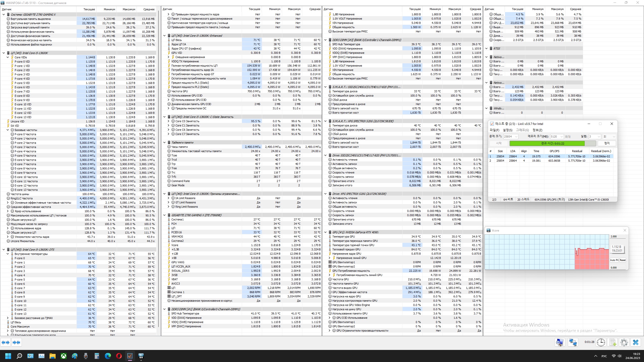Close sensors with the blue X icon
The width and height of the screenshot is (644, 362).
pos(636,342)
